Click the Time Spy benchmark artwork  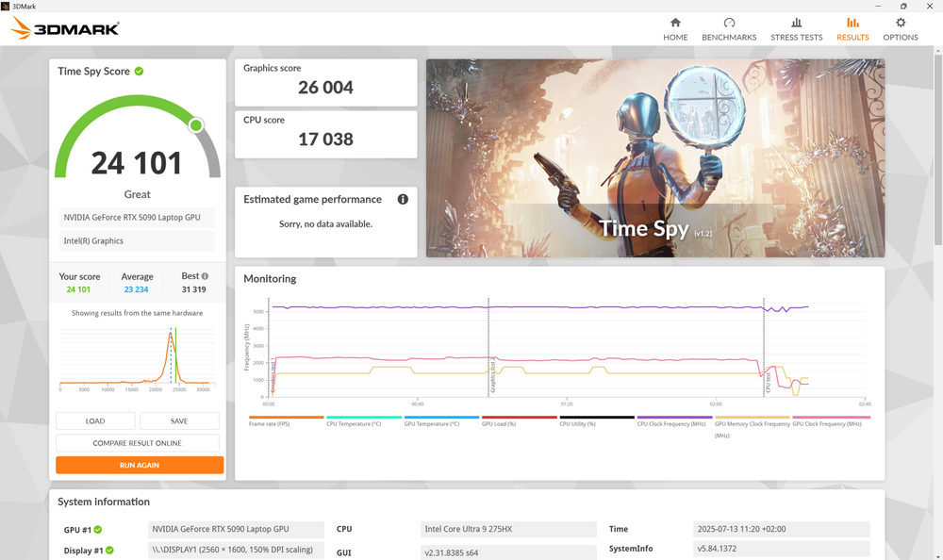pos(654,158)
